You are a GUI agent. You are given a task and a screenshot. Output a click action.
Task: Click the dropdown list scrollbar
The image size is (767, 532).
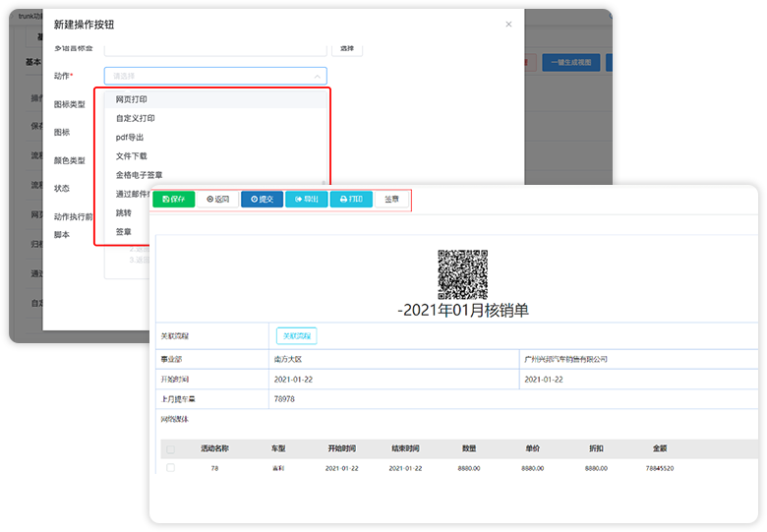(x=324, y=183)
